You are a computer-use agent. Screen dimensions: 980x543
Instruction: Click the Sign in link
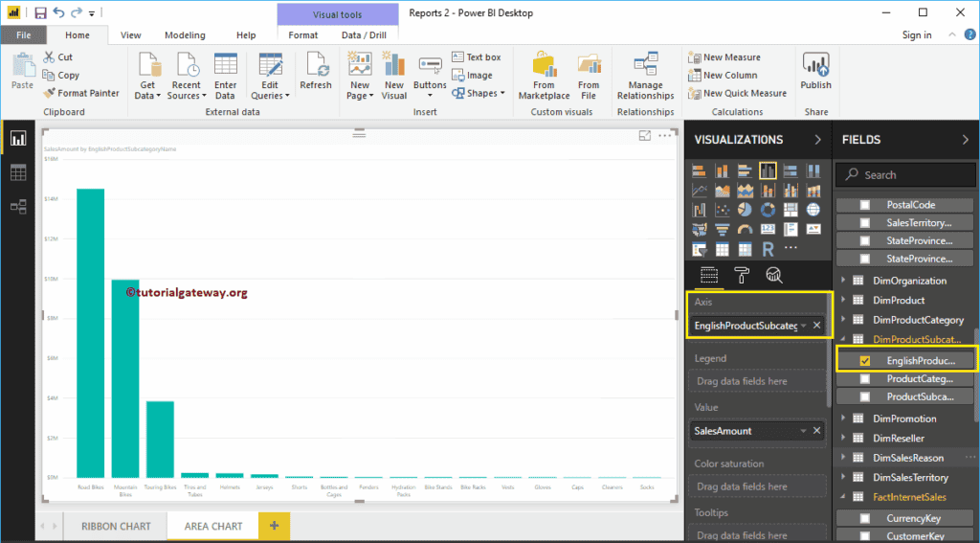(916, 35)
